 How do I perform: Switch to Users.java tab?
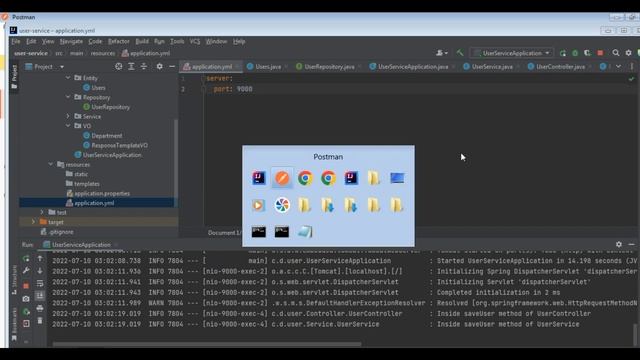(267, 67)
